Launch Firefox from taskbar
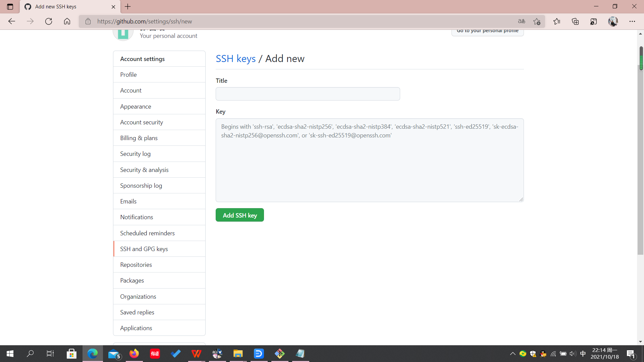 (134, 354)
